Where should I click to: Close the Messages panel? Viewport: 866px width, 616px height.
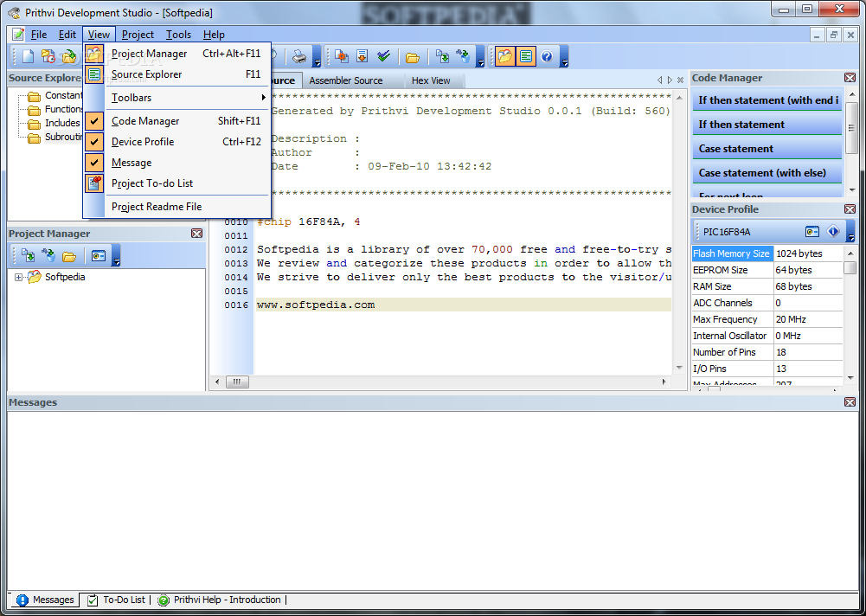[x=850, y=402]
